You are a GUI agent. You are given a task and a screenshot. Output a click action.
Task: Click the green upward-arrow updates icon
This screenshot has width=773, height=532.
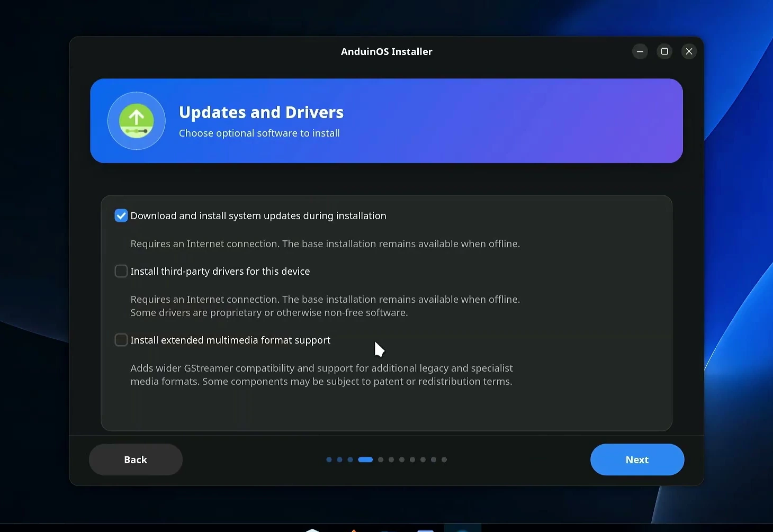pyautogui.click(x=137, y=121)
